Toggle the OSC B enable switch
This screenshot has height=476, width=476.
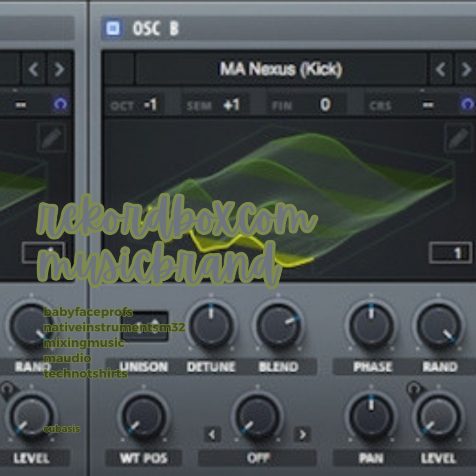pyautogui.click(x=113, y=28)
